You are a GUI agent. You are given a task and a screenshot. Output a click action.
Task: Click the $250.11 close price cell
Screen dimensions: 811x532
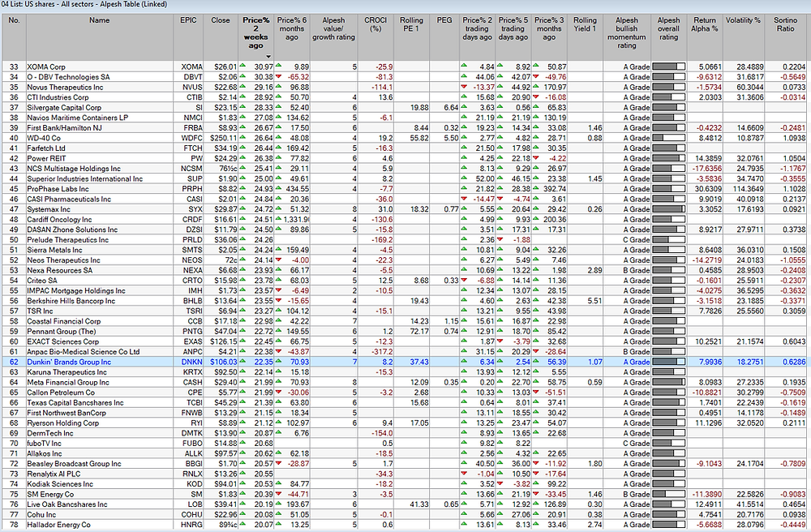click(x=221, y=138)
